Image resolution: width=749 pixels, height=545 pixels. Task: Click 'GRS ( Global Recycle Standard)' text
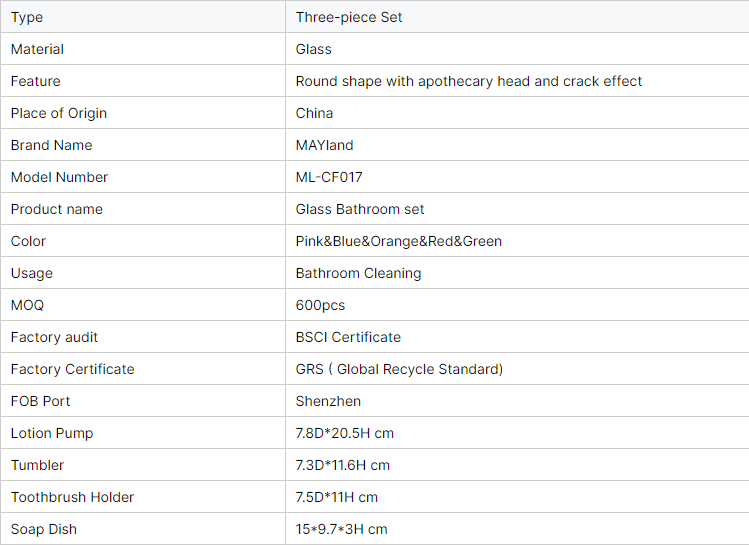coord(399,369)
